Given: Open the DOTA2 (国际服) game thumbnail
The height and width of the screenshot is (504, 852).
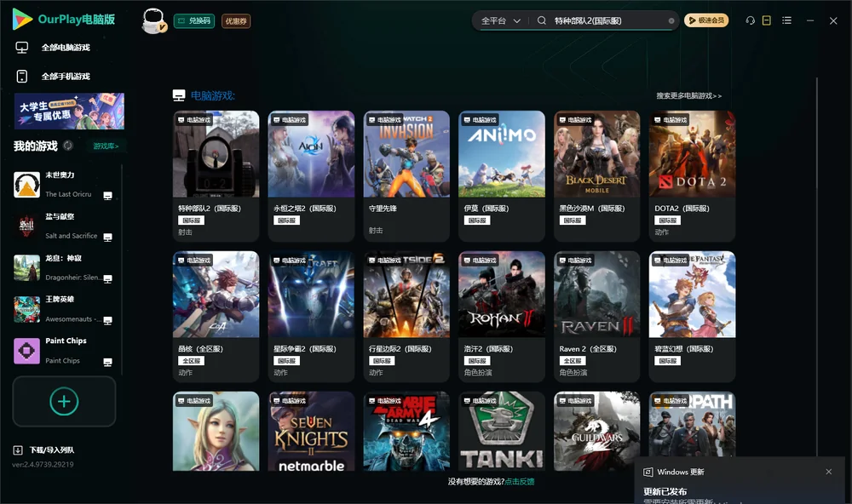Looking at the screenshot, I should tap(692, 154).
